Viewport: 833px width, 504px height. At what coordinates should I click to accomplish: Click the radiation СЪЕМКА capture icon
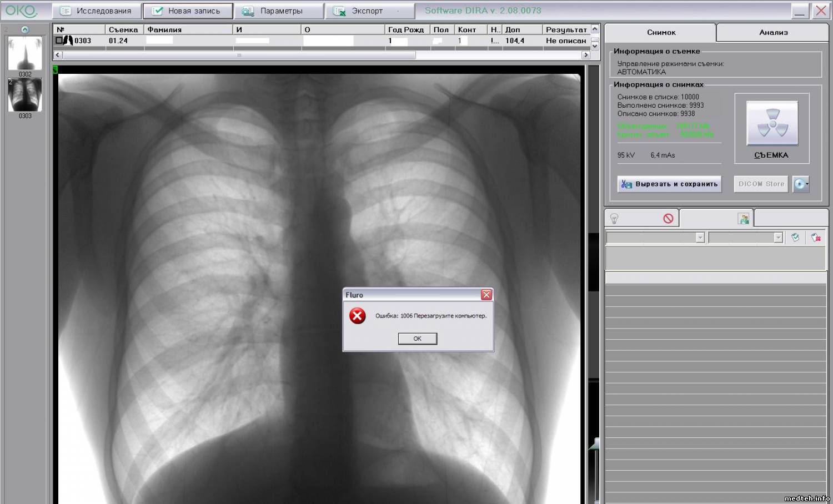click(x=772, y=123)
